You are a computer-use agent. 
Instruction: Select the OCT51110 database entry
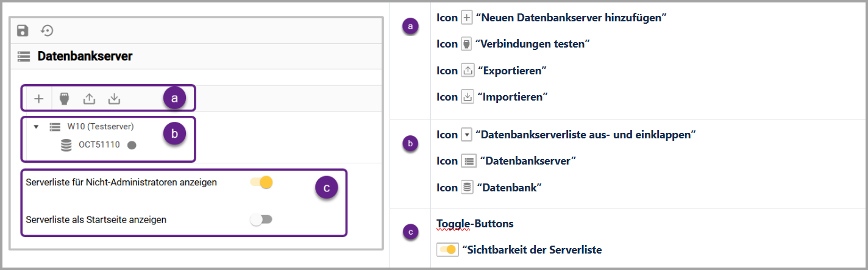[x=99, y=145]
